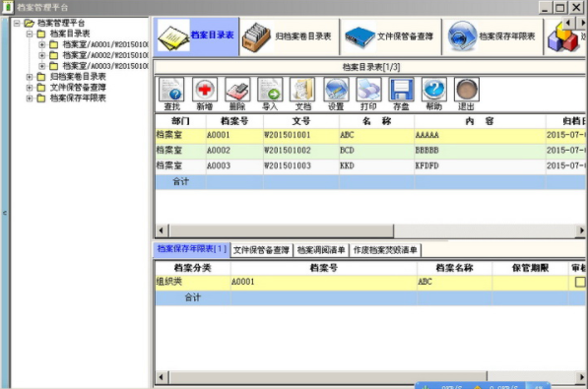The height and width of the screenshot is (389, 588).
Task: Select the KFDFD content cell
Action: 480,166
